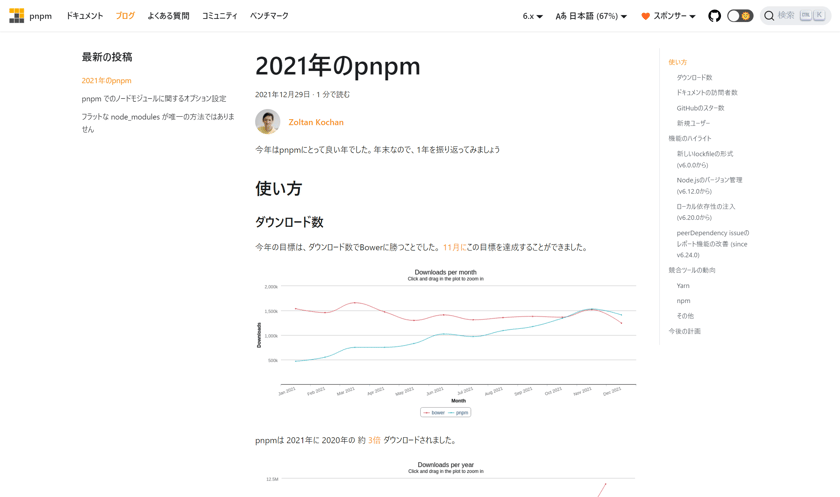Open the GitHub repository icon

(714, 16)
